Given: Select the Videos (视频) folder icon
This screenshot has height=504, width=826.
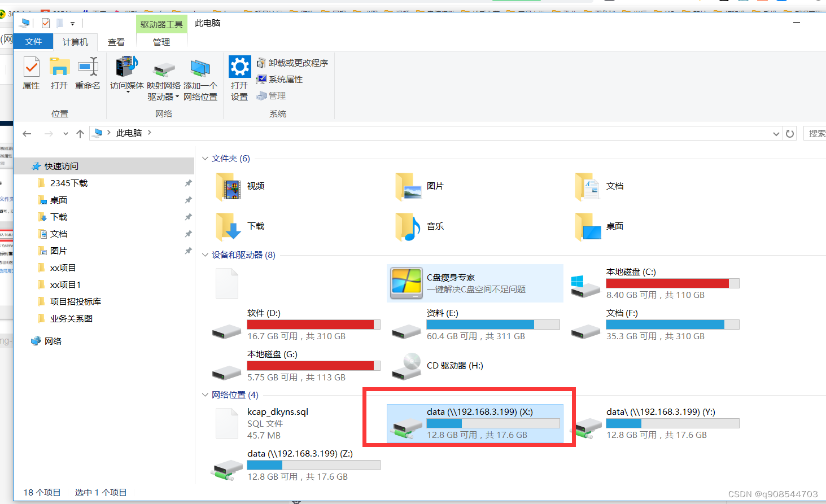Looking at the screenshot, I should pyautogui.click(x=228, y=187).
